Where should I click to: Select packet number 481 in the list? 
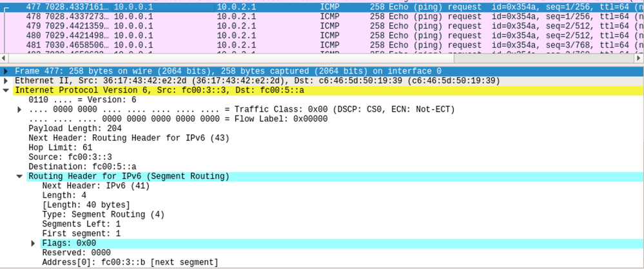tap(322, 45)
